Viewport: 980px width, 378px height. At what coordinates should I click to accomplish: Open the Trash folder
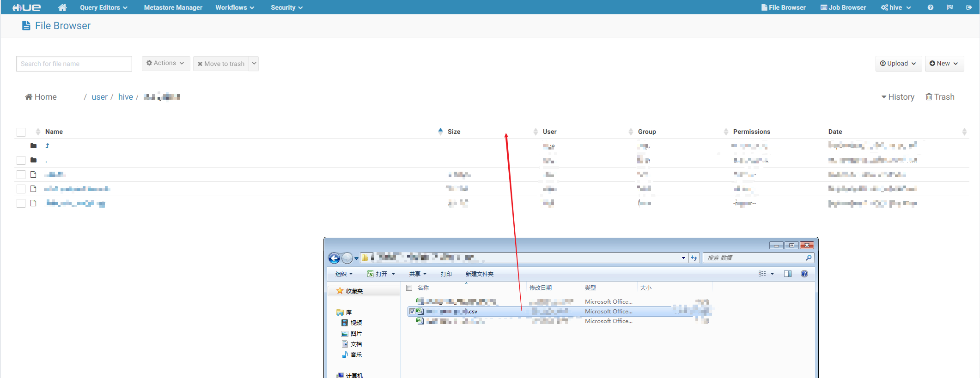(940, 97)
